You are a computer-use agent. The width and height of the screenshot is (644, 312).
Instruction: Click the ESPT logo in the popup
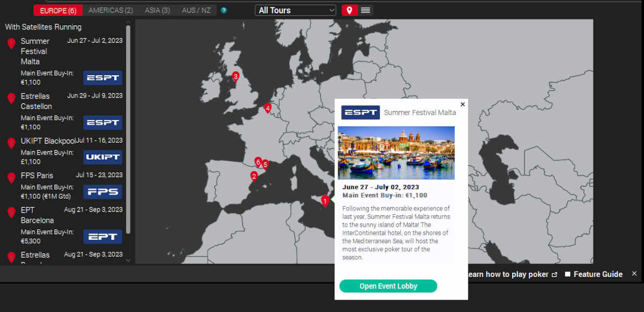[361, 112]
